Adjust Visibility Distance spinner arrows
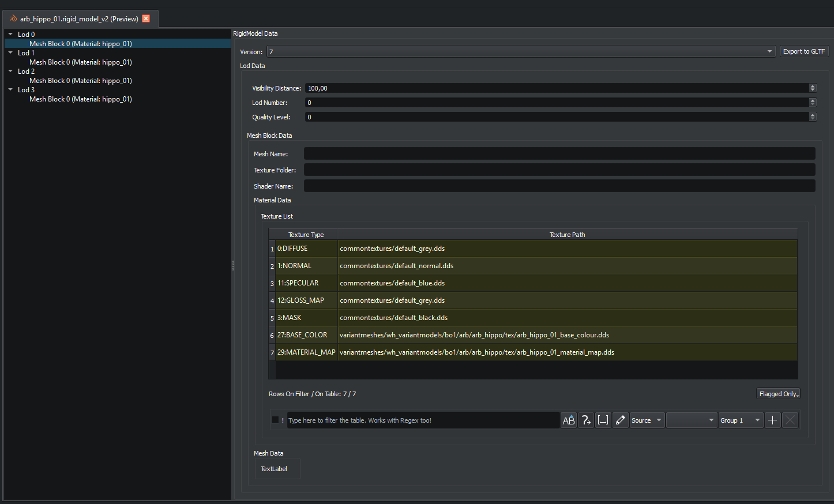This screenshot has width=834, height=504. point(813,88)
